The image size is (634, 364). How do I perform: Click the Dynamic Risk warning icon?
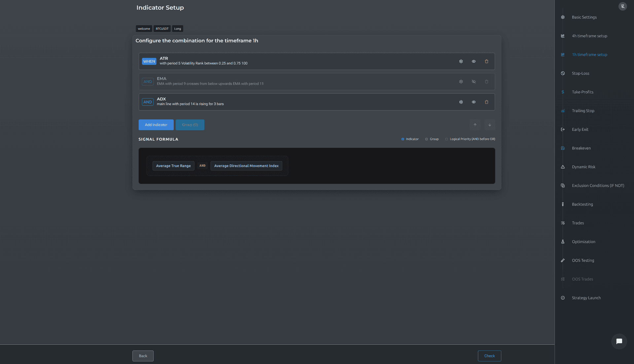(563, 167)
